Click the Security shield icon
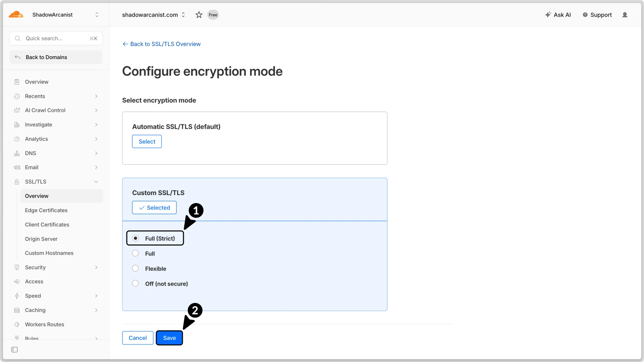This screenshot has width=644, height=362. [17, 267]
